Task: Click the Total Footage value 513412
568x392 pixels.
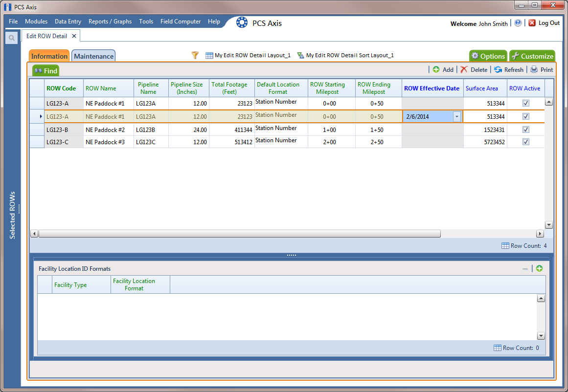Action: [232, 142]
